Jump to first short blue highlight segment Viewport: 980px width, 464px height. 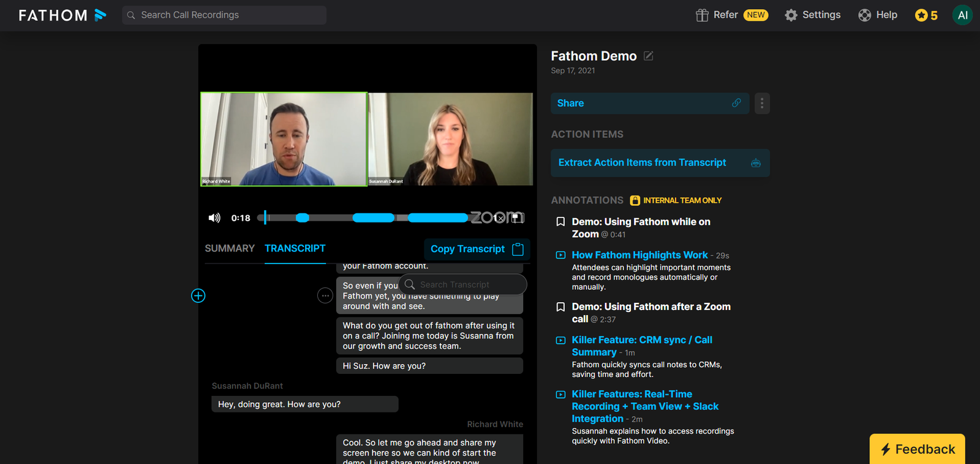tap(303, 218)
